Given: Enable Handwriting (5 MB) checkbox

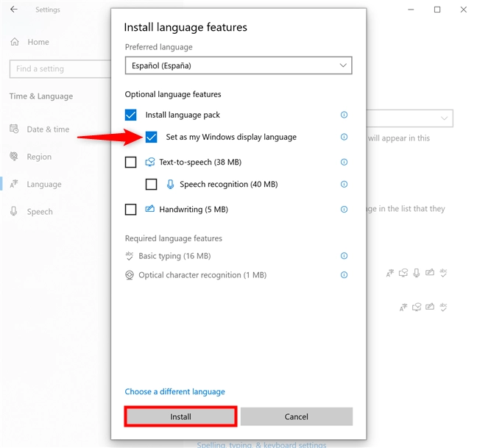Looking at the screenshot, I should click(x=131, y=210).
